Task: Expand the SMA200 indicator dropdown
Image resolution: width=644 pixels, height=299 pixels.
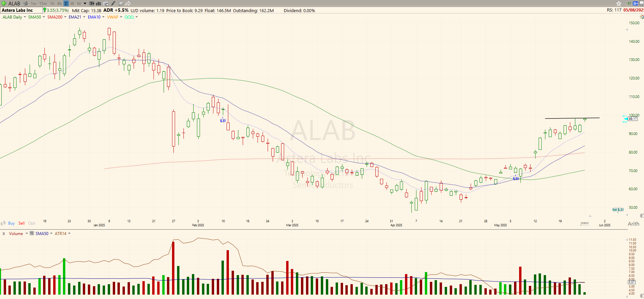Action: click(65, 17)
